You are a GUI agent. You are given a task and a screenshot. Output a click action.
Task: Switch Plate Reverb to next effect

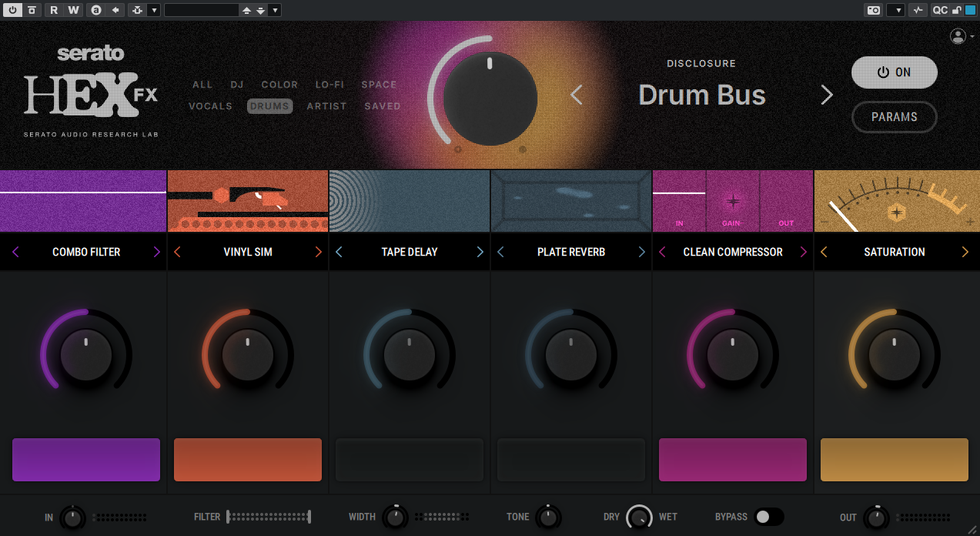tap(642, 252)
